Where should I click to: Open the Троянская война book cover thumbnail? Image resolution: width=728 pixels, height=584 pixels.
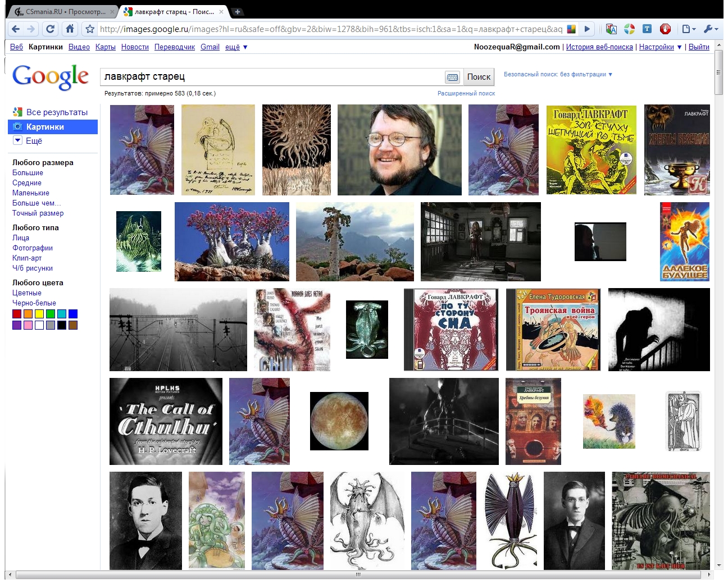[x=553, y=330]
